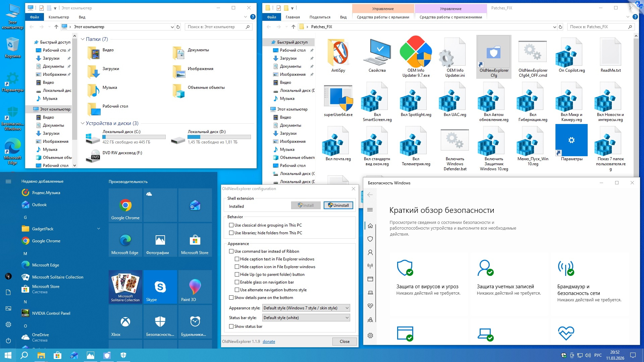Open Windows Security settings gear in sidebar
Image resolution: width=644 pixels, height=362 pixels.
point(370,336)
